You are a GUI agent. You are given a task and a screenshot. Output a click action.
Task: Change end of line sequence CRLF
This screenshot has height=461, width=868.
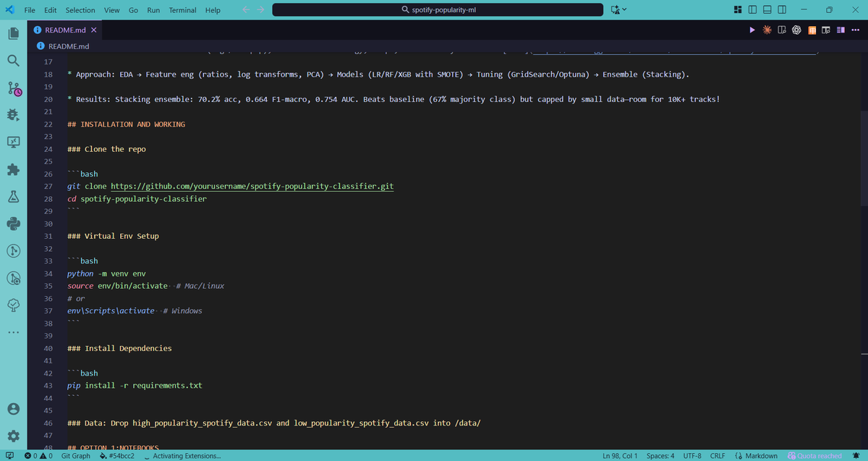point(718,456)
